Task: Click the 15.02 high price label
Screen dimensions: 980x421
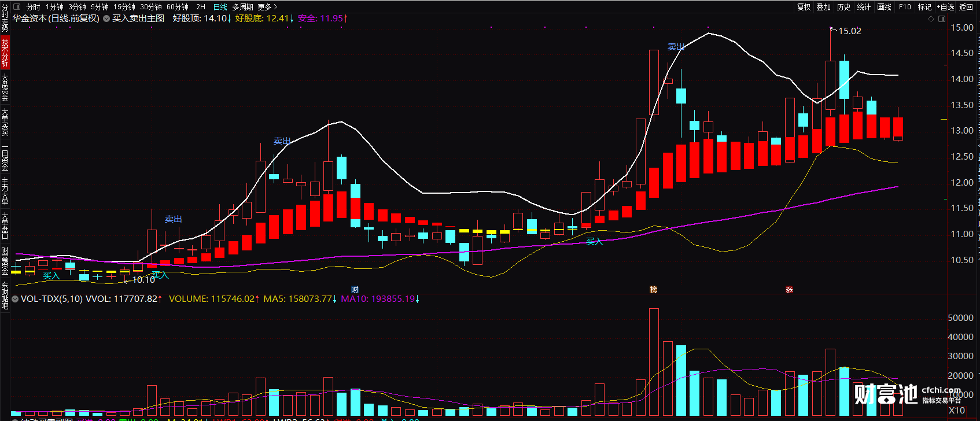Action: point(849,31)
